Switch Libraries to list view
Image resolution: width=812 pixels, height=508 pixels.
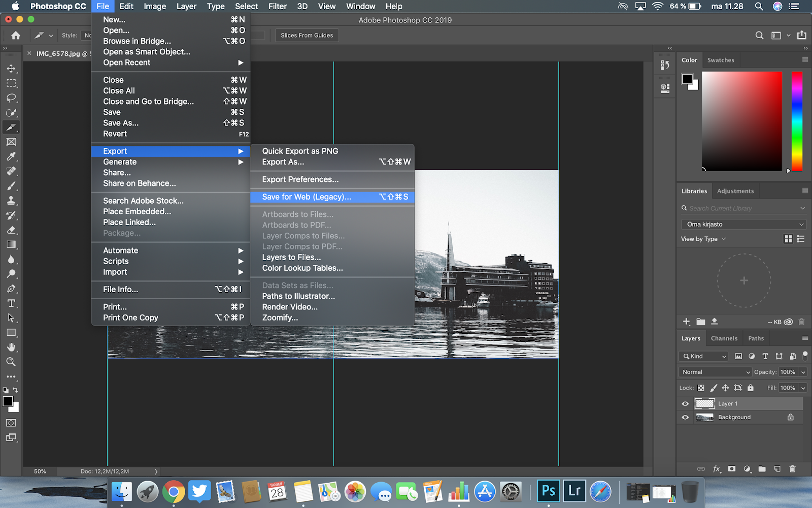pos(801,239)
